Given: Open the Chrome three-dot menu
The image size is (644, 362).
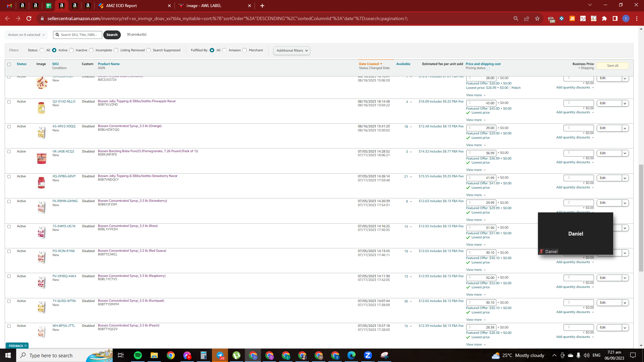Looking at the screenshot, I should click(637, 18).
